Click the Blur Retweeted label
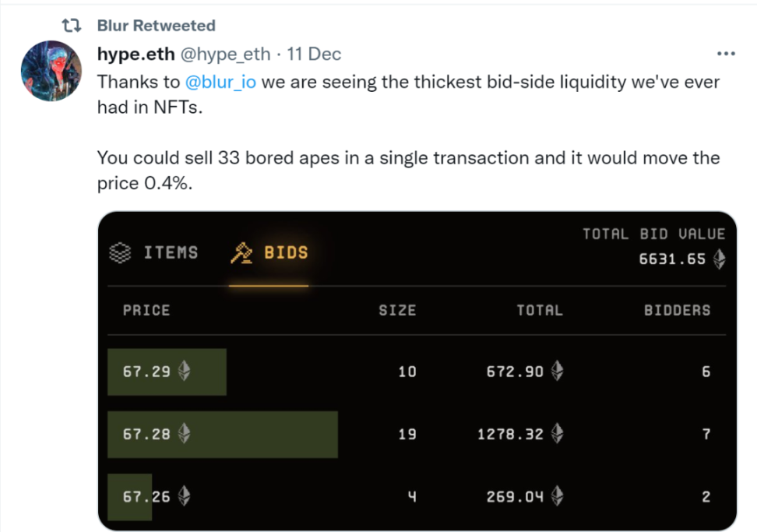 (156, 26)
